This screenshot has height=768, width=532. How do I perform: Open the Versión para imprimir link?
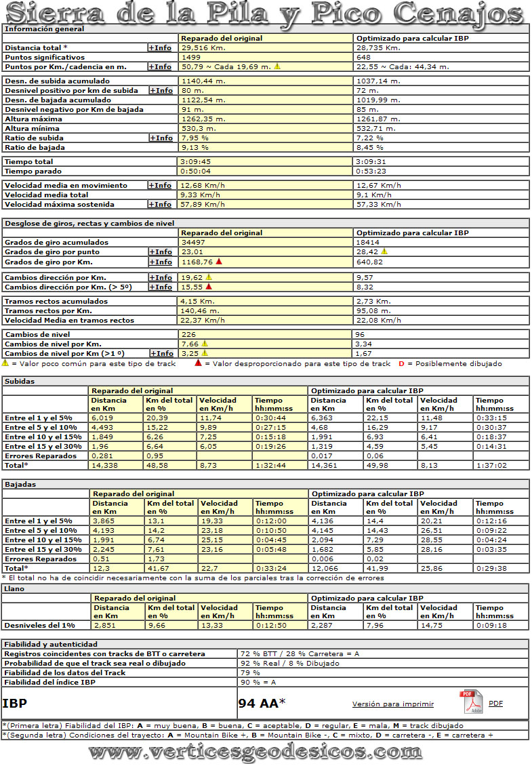click(393, 704)
